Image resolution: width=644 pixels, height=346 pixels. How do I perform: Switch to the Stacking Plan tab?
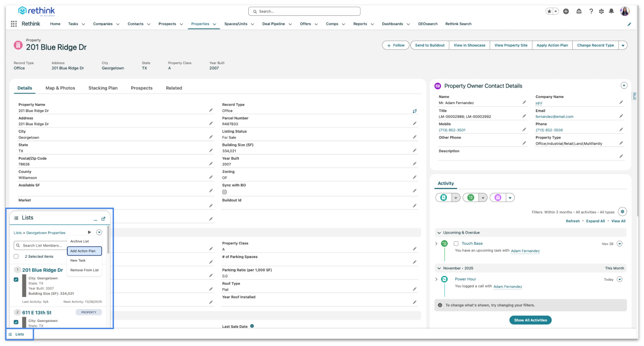coord(103,88)
